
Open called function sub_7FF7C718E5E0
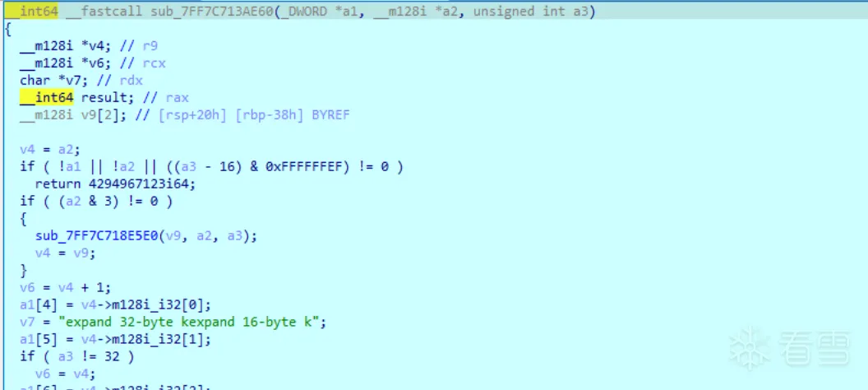(97, 236)
